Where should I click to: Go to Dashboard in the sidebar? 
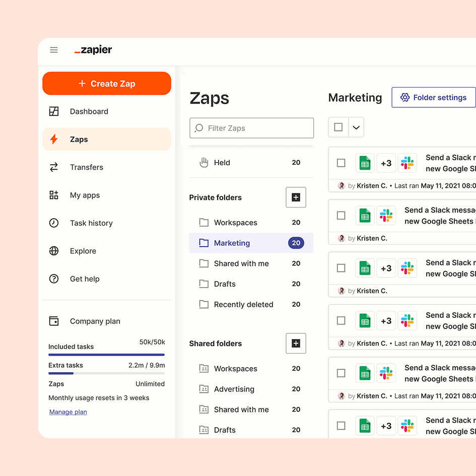pyautogui.click(x=89, y=111)
